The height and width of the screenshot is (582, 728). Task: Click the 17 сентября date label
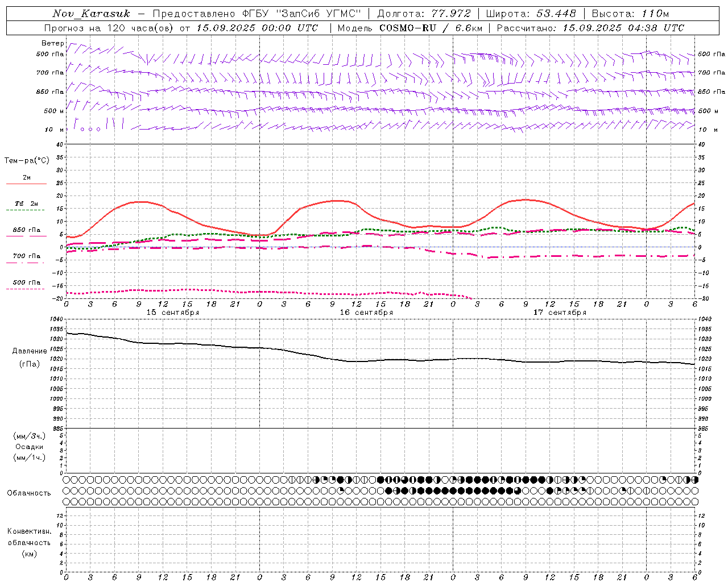tap(560, 313)
